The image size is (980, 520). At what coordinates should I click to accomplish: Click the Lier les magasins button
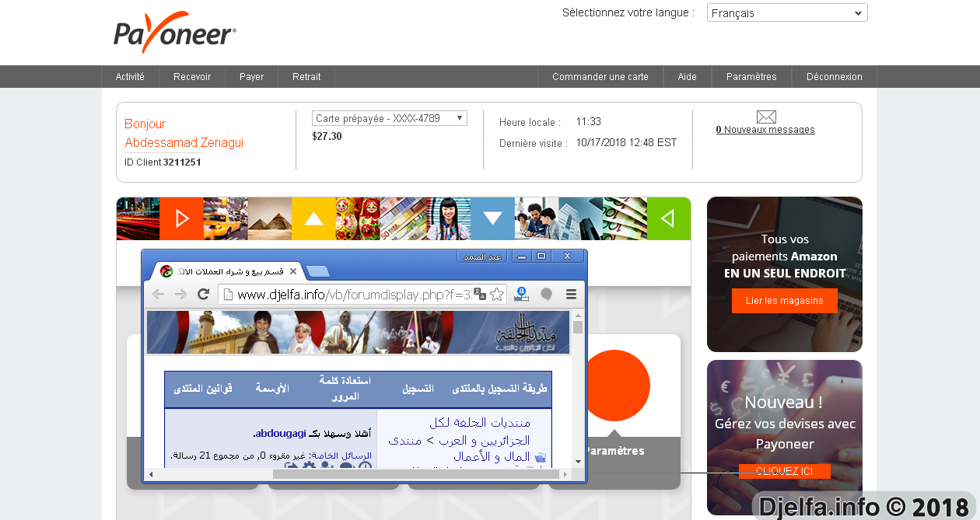[x=784, y=301]
